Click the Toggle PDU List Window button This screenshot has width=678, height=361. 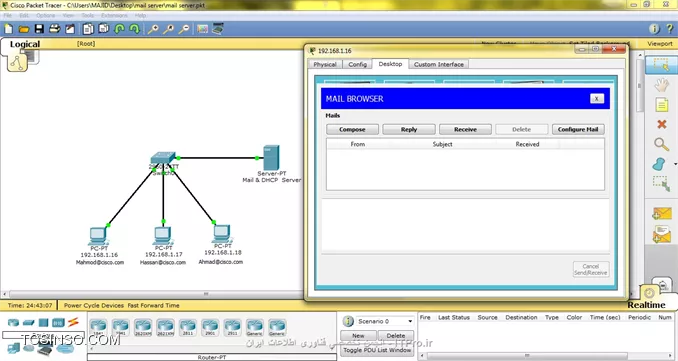pos(377,350)
